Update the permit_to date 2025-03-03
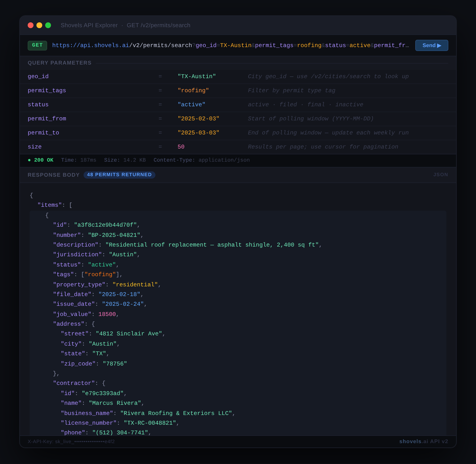This screenshot has height=464, width=476. pos(198,133)
